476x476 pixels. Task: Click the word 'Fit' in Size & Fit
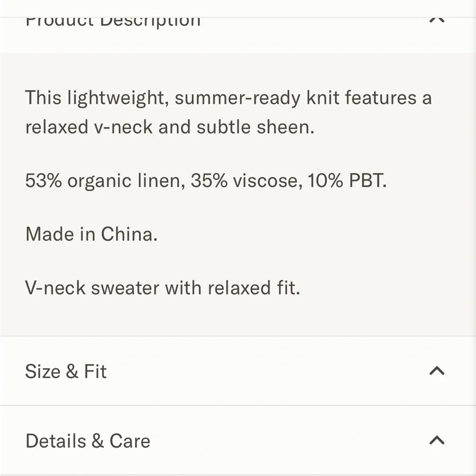(x=95, y=371)
